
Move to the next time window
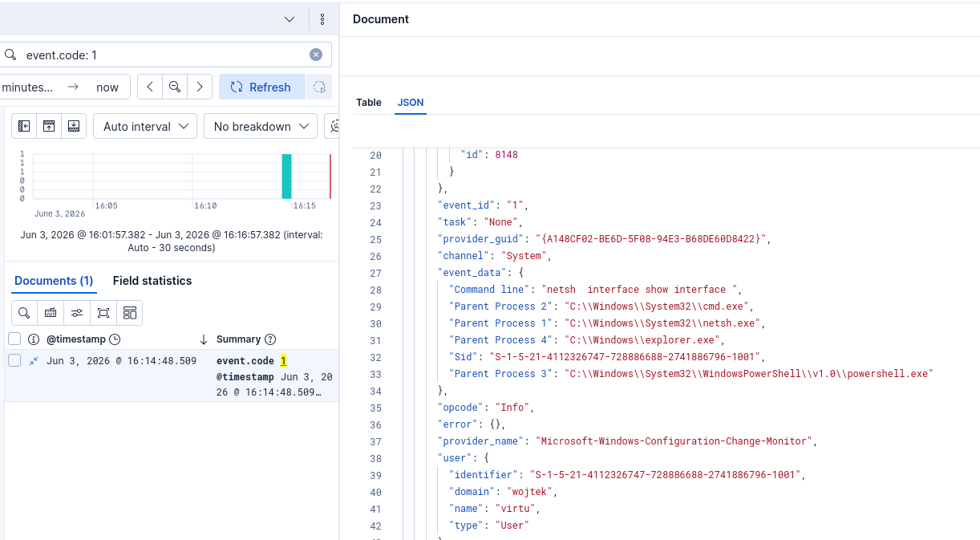click(x=200, y=87)
